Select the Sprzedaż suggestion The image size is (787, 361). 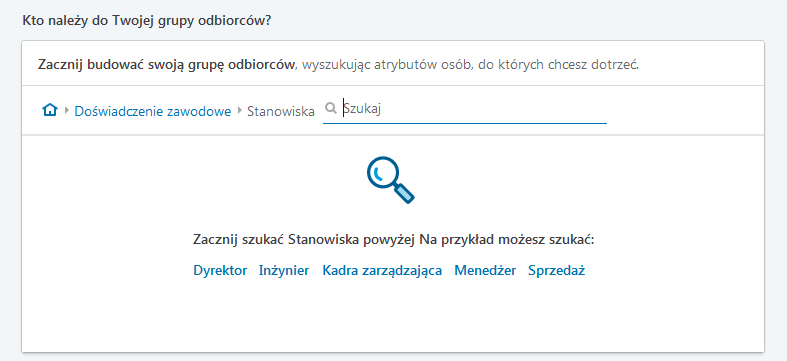click(x=557, y=271)
